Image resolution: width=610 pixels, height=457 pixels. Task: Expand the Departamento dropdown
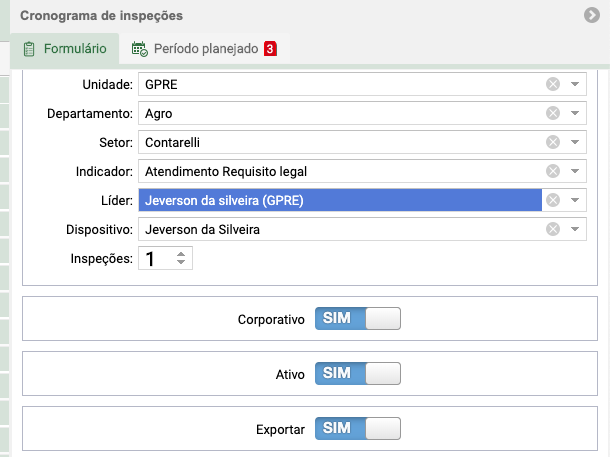pos(575,113)
